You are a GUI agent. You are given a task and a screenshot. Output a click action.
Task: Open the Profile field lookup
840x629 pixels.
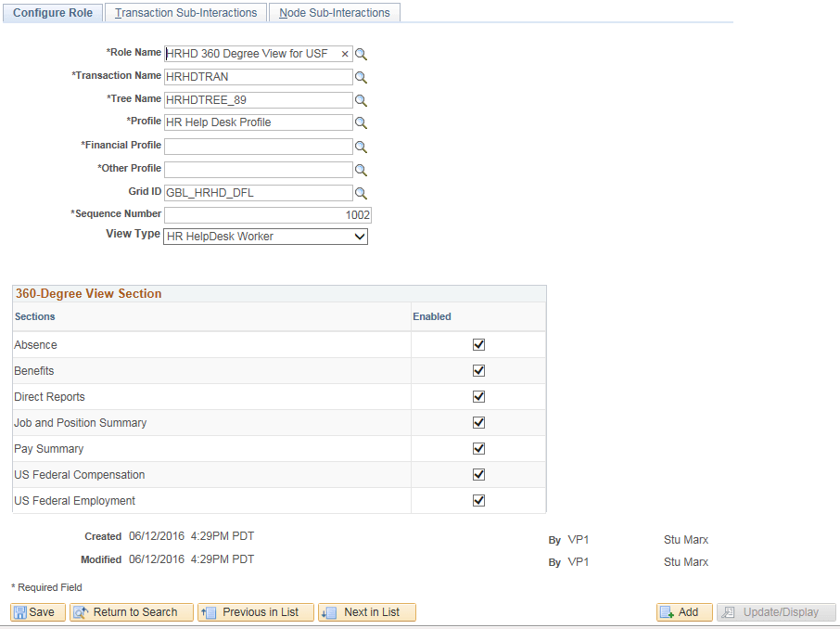click(x=361, y=122)
